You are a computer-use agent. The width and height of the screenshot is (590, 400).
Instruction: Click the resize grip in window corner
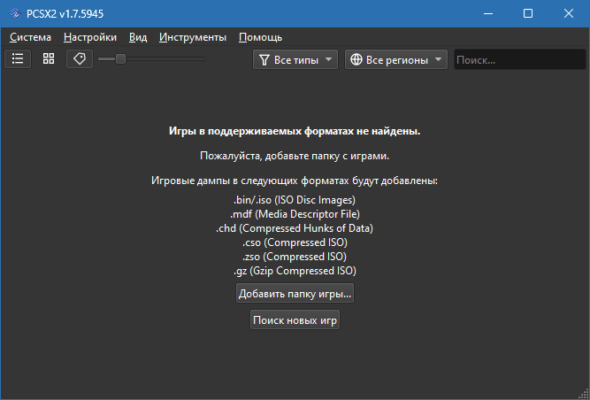(584, 394)
